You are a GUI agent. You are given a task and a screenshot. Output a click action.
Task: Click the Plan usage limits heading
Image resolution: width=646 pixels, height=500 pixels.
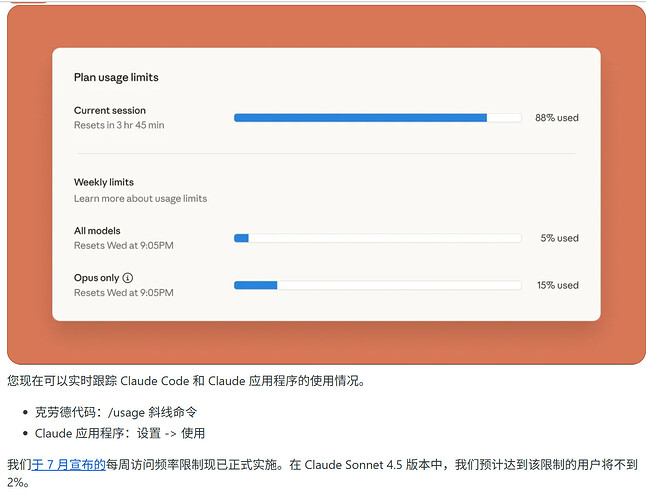point(116,77)
